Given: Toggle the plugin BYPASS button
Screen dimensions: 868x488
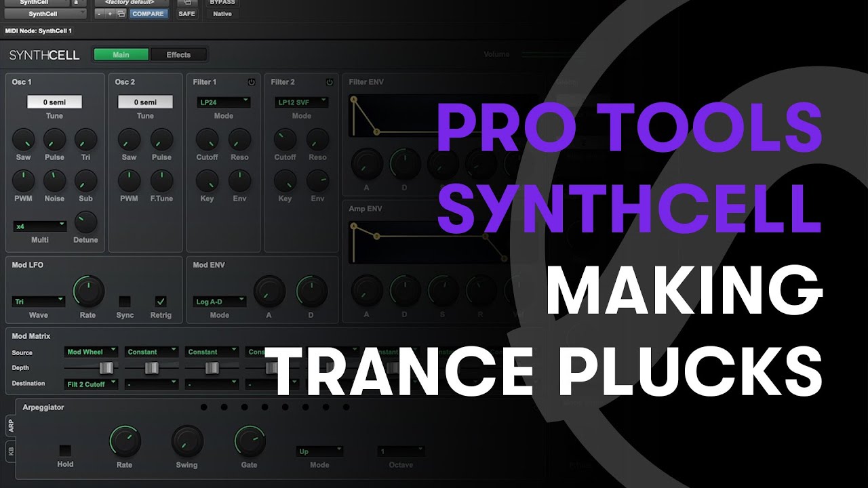Looking at the screenshot, I should 222,3.
